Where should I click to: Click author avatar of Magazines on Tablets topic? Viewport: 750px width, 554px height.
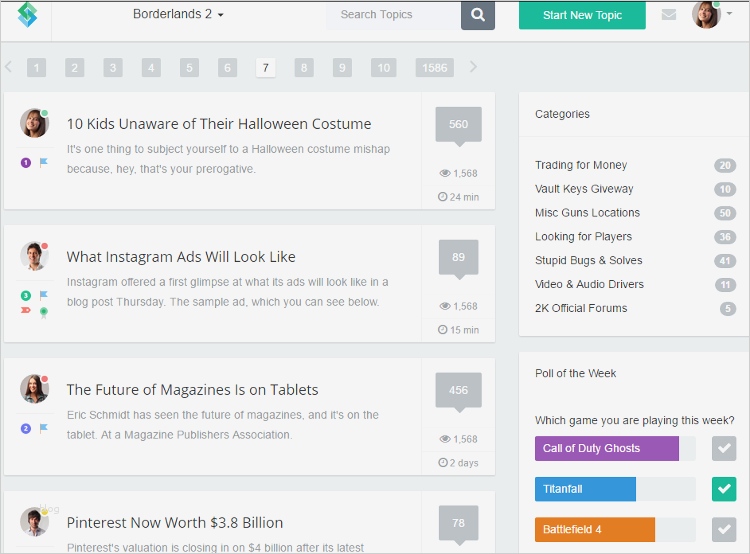34,389
